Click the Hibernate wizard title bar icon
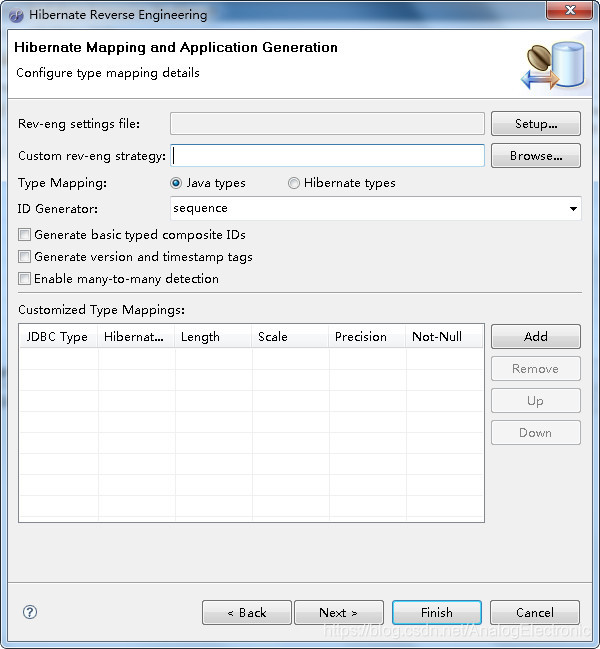The width and height of the screenshot is (600, 649). 16,16
